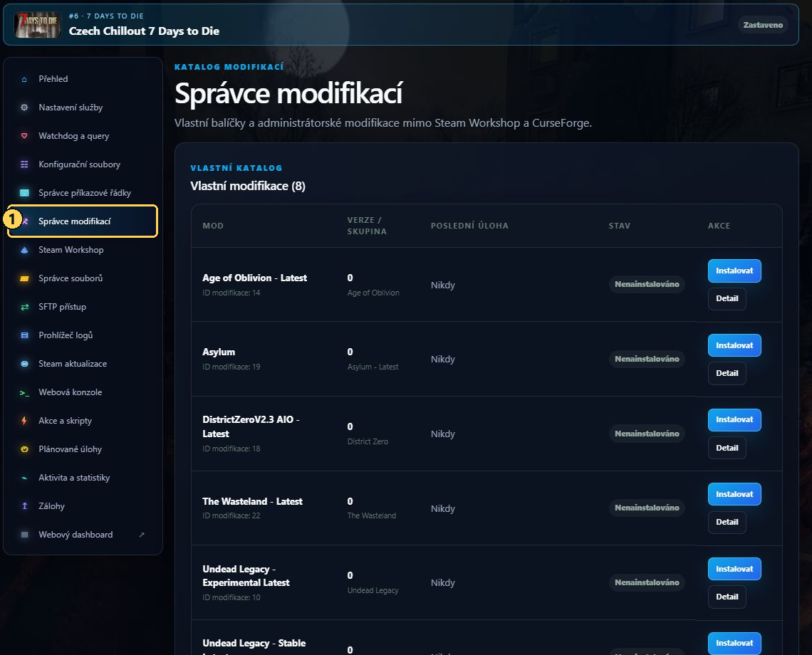Open Detail for Age of Oblivion - Latest
Screen dimensions: 812x655
[727, 299]
